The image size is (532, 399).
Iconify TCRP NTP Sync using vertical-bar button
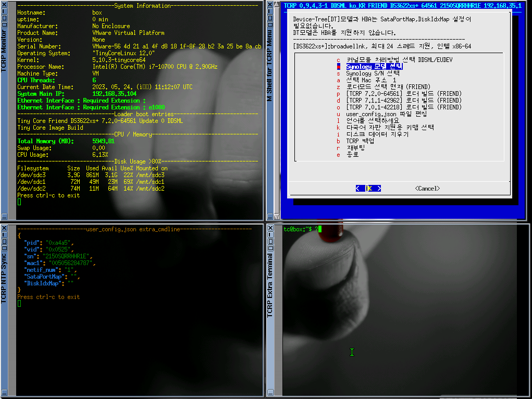click(x=4, y=235)
